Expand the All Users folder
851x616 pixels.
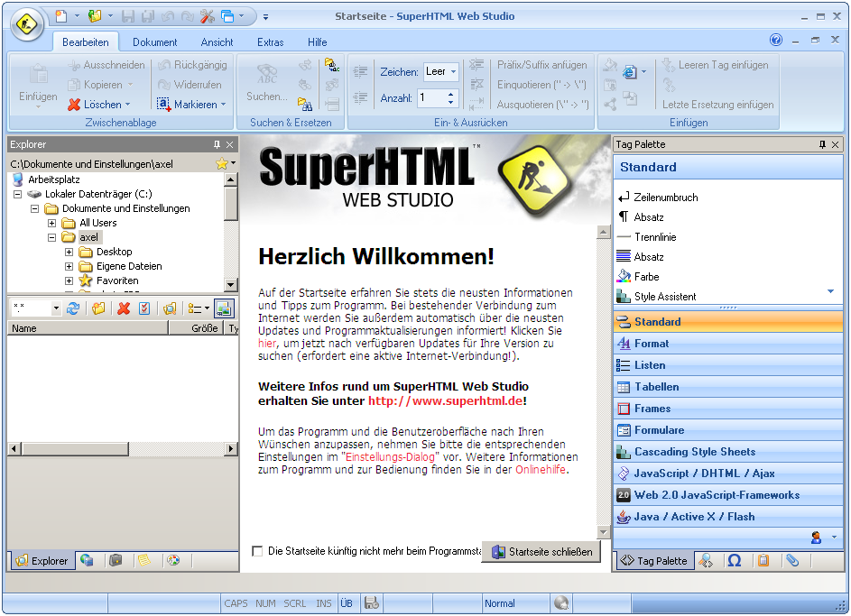51,223
